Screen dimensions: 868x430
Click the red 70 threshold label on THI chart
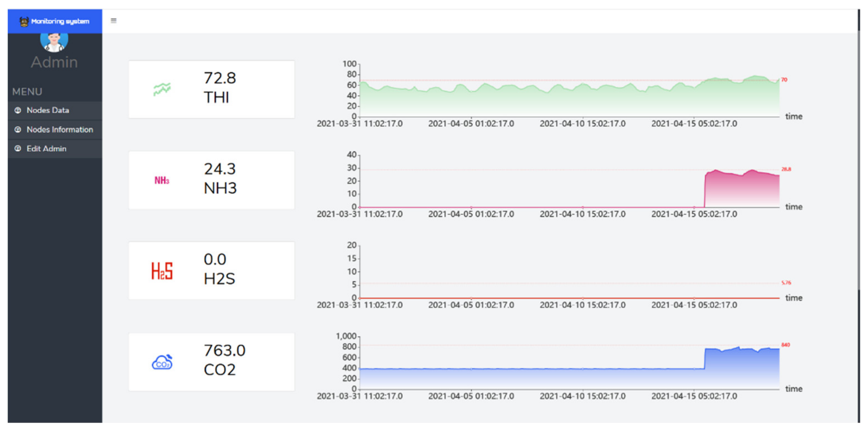(784, 80)
